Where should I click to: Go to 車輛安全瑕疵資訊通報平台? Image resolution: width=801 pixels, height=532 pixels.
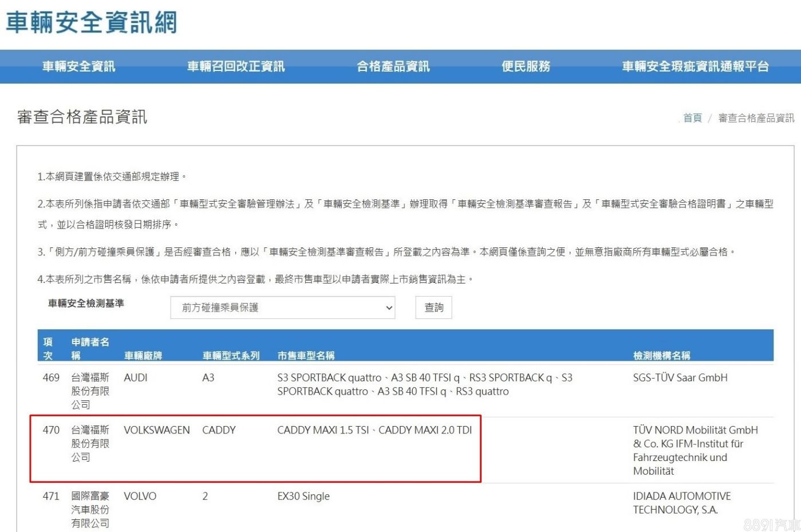[695, 66]
